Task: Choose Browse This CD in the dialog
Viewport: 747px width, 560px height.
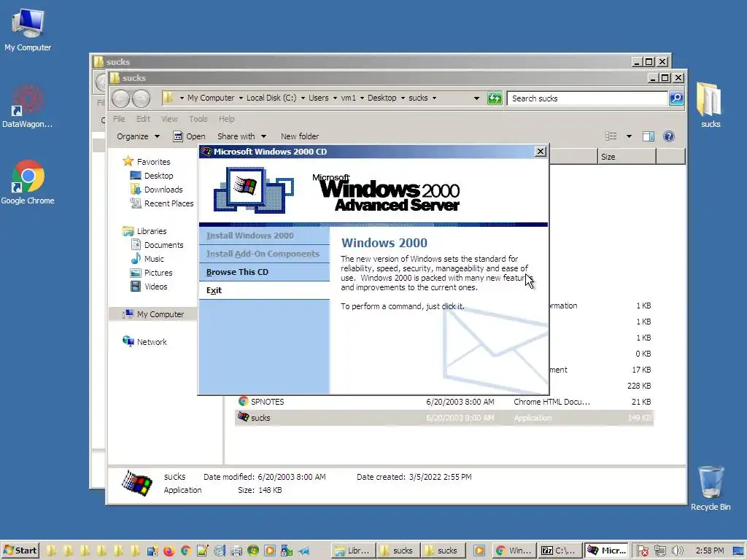Action: (x=264, y=272)
